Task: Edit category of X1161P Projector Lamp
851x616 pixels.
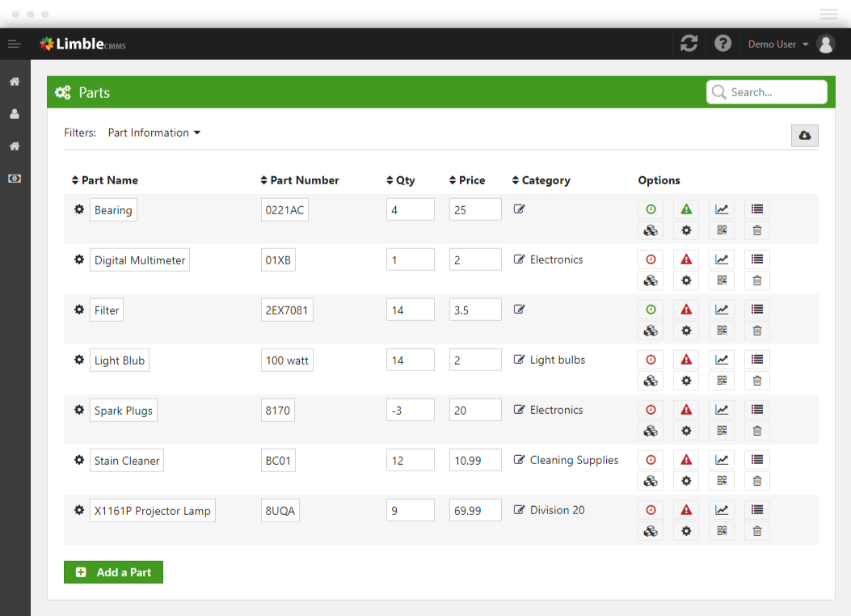Action: coord(520,510)
